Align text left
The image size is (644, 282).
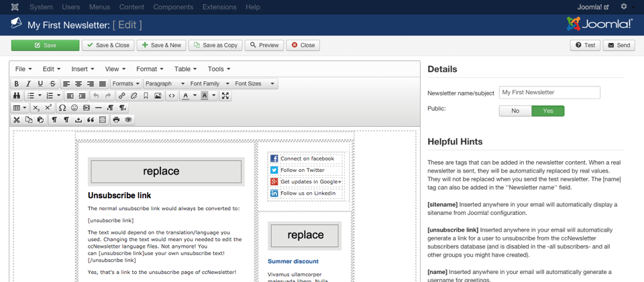(x=66, y=84)
